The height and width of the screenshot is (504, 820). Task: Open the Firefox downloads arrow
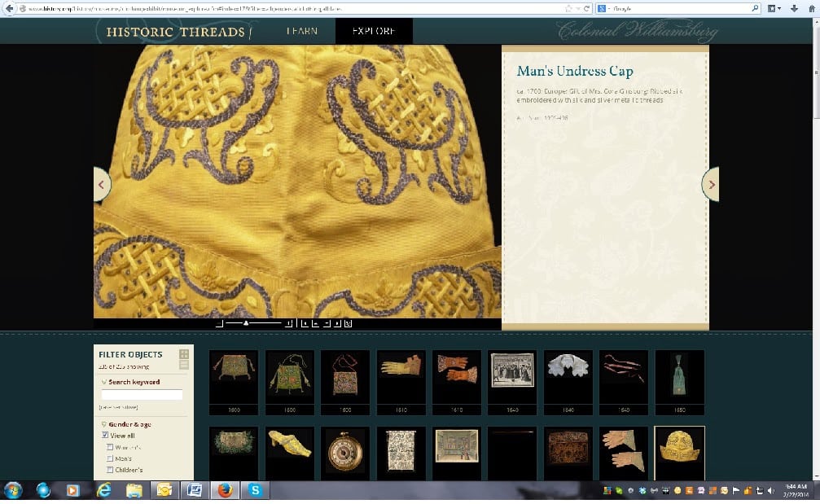point(794,8)
